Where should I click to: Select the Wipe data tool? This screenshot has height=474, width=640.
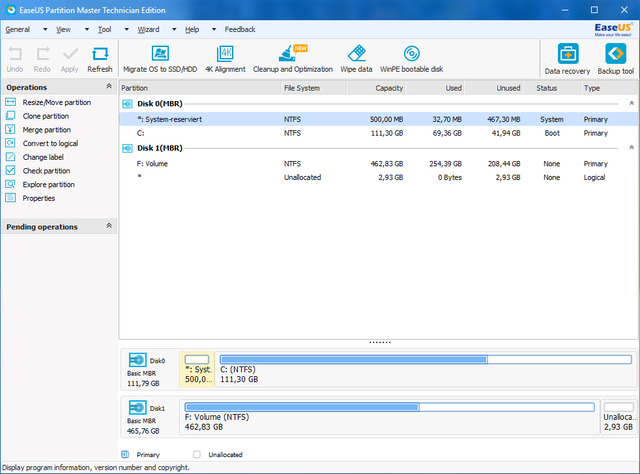pyautogui.click(x=356, y=54)
